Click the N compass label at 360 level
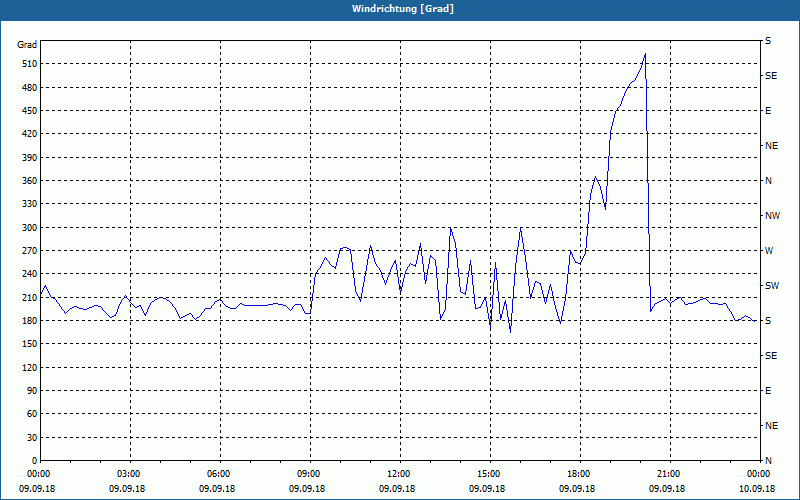Screen dimensions: 800x500 point(768,181)
